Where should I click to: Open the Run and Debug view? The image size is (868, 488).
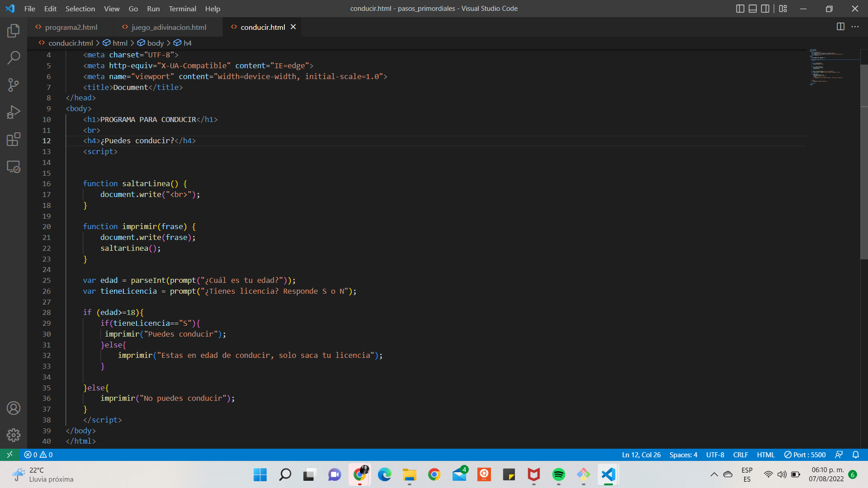pyautogui.click(x=14, y=112)
